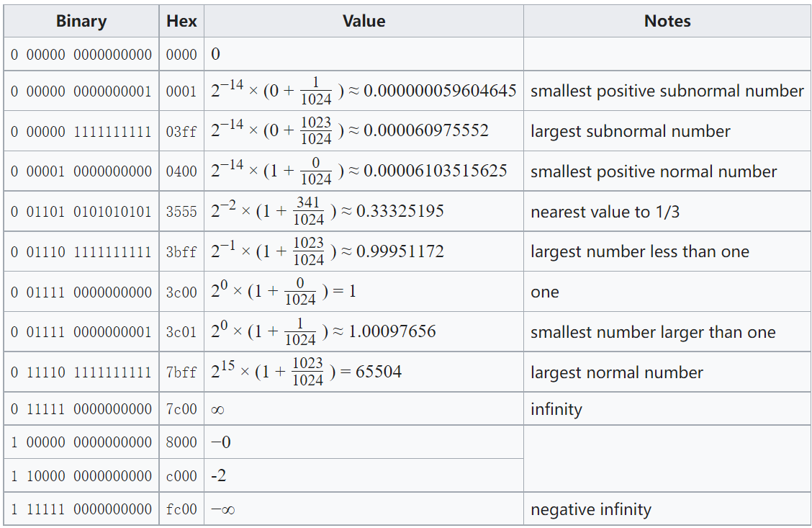Click note infinity

coord(556,409)
